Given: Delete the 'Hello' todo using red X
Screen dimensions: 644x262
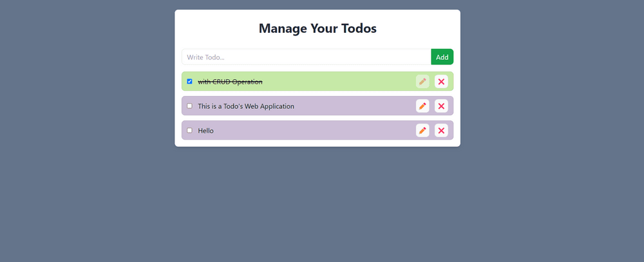Looking at the screenshot, I should pyautogui.click(x=441, y=130).
